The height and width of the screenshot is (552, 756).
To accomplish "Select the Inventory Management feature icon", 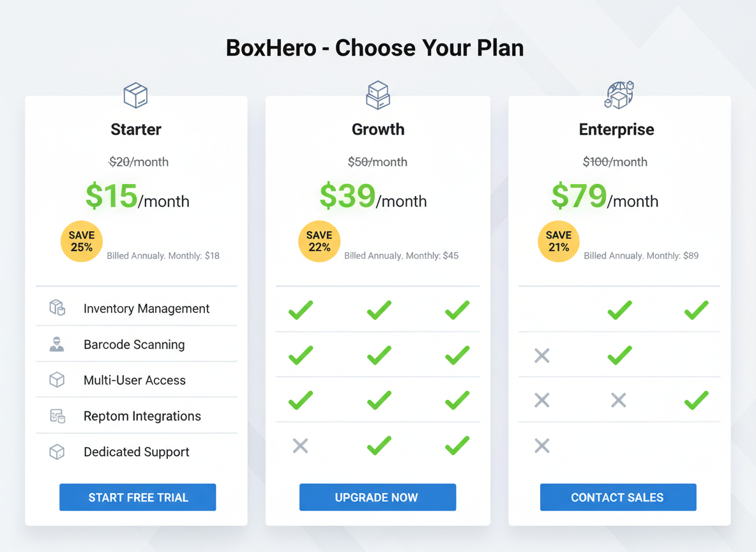I will point(57,308).
